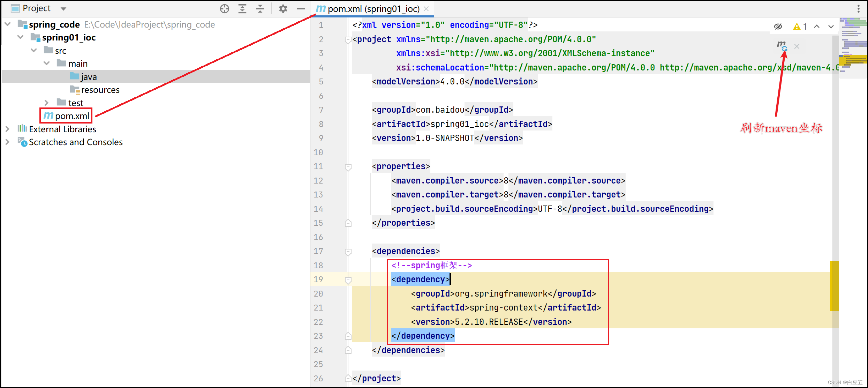Click the Load Maven Changes refresh icon

pos(782,46)
